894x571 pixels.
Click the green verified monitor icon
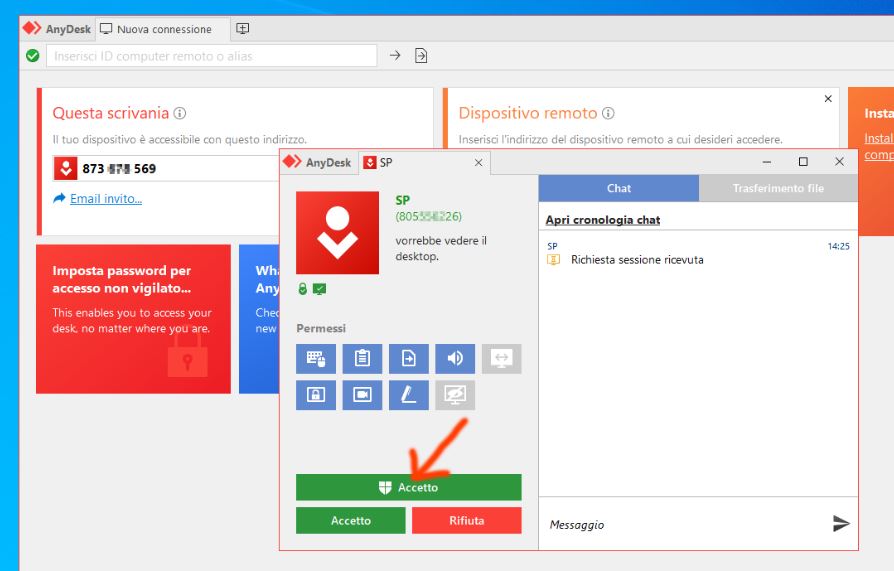[319, 289]
